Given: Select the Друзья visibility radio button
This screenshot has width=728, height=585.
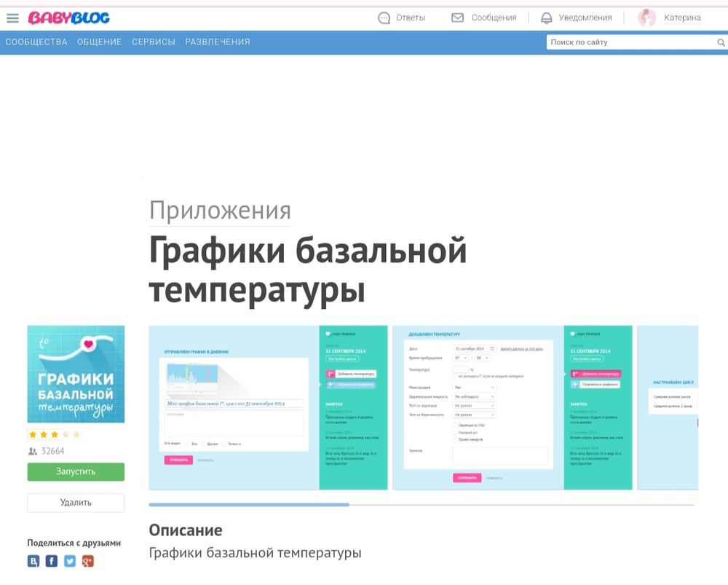Looking at the screenshot, I should coord(204,444).
